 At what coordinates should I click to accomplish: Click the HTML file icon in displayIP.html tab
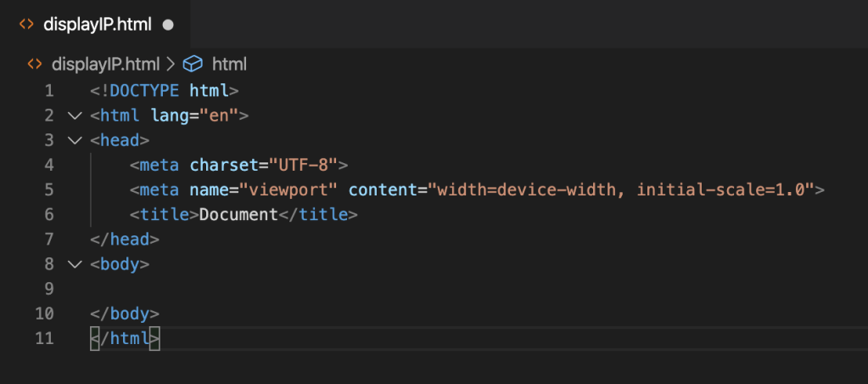(x=26, y=25)
